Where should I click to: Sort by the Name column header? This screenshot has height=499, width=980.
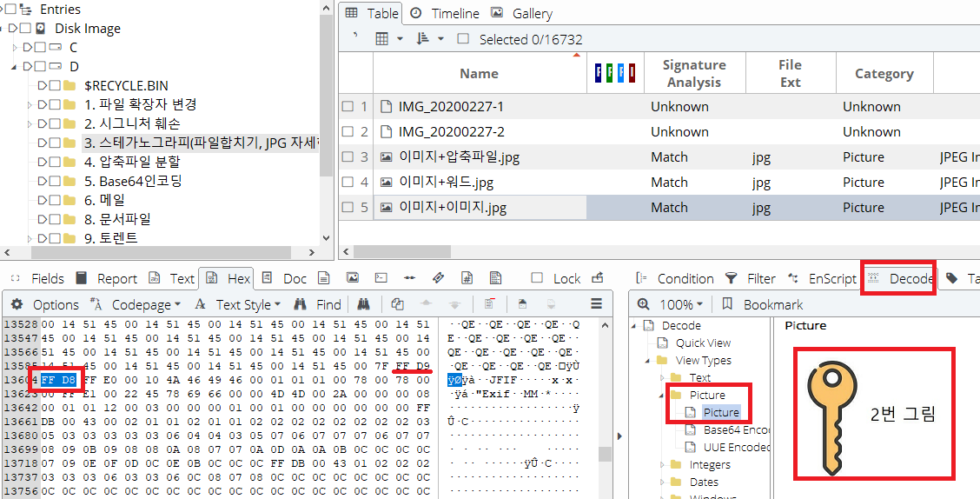click(x=479, y=73)
